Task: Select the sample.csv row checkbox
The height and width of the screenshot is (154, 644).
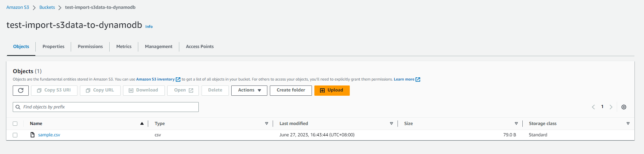Action: coord(15,135)
